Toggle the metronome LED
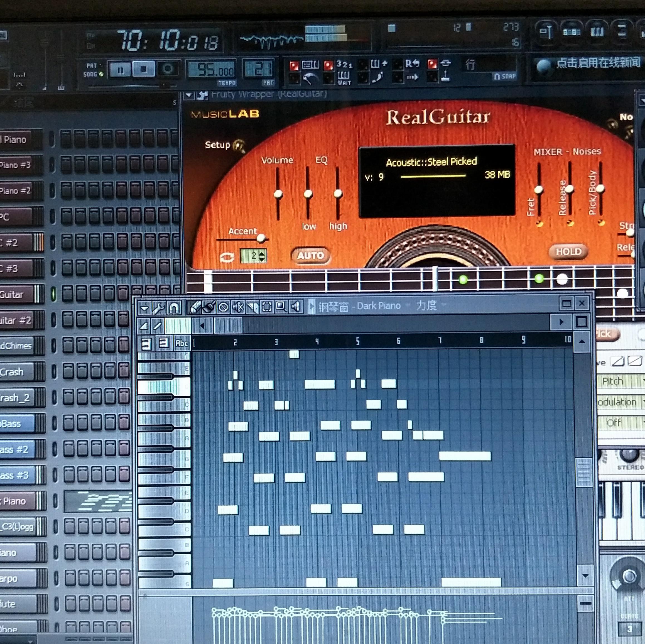This screenshot has height=644, width=645. point(294,79)
